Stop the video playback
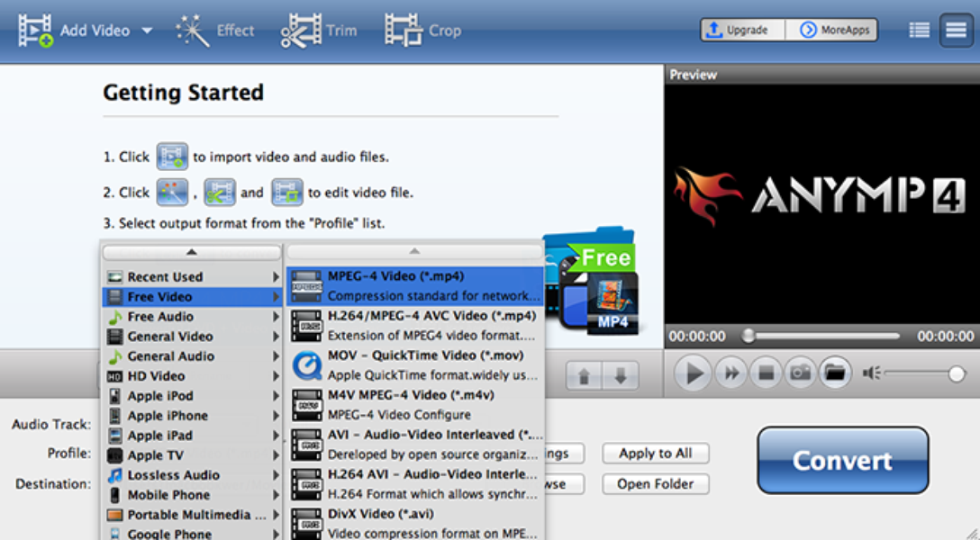Screen dimensions: 980x540 tap(765, 373)
